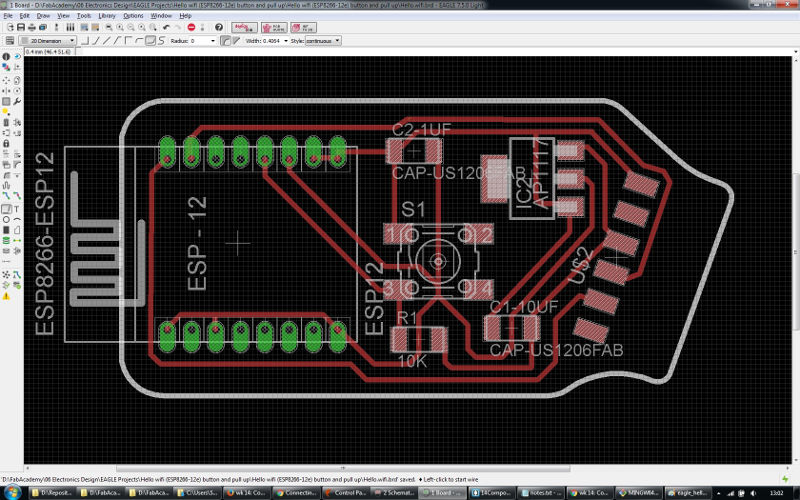
Task: Open the Style dropdown set to continuous
Action: pos(323,41)
